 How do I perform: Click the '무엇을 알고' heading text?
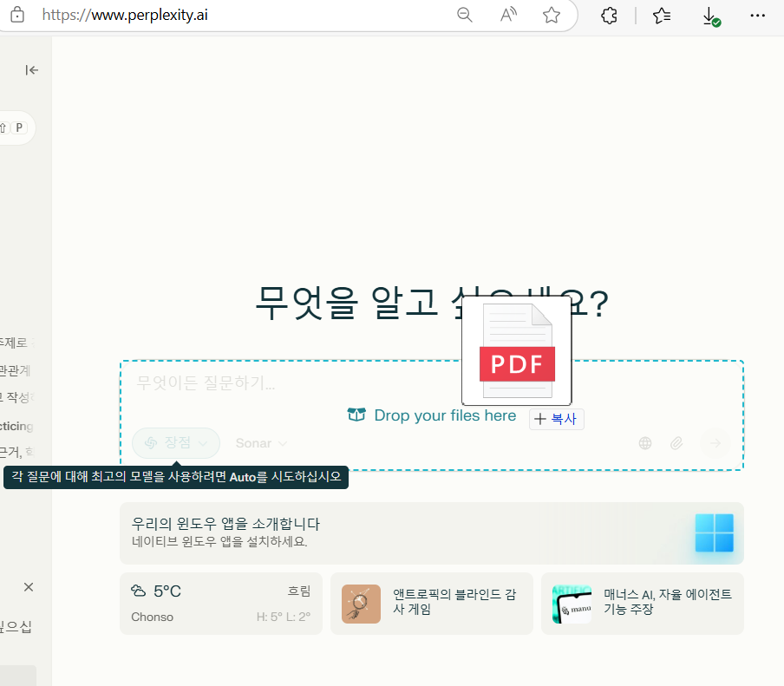346,304
